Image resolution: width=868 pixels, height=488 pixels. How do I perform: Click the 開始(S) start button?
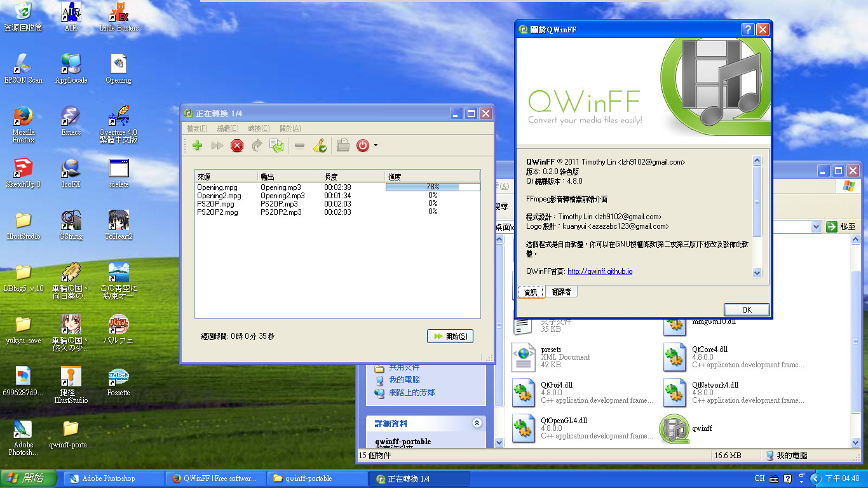point(450,336)
